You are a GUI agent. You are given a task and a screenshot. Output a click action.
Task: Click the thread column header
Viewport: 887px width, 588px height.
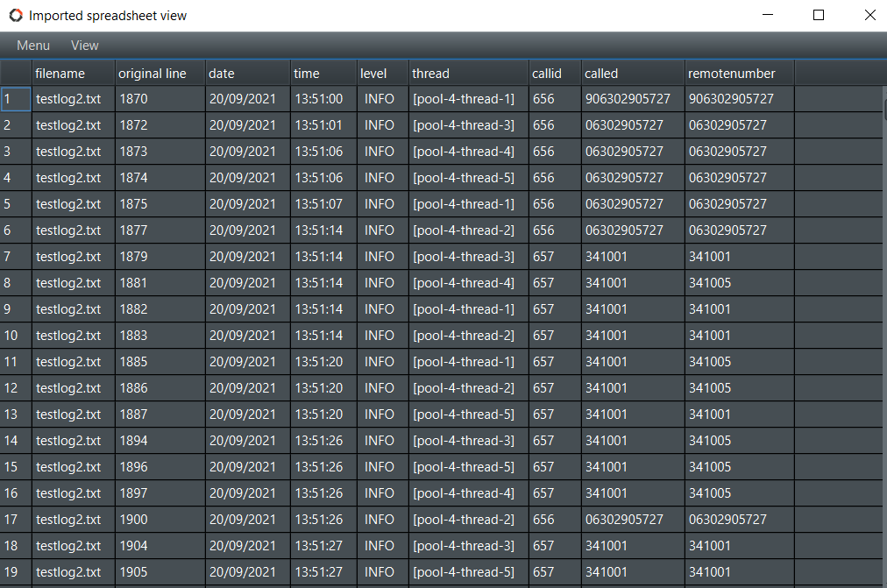469,74
